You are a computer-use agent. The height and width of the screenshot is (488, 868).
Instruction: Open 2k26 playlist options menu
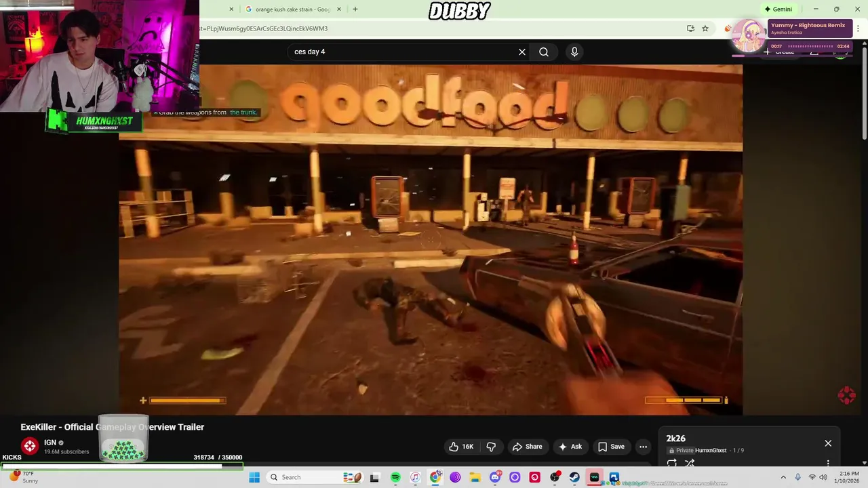tap(828, 464)
